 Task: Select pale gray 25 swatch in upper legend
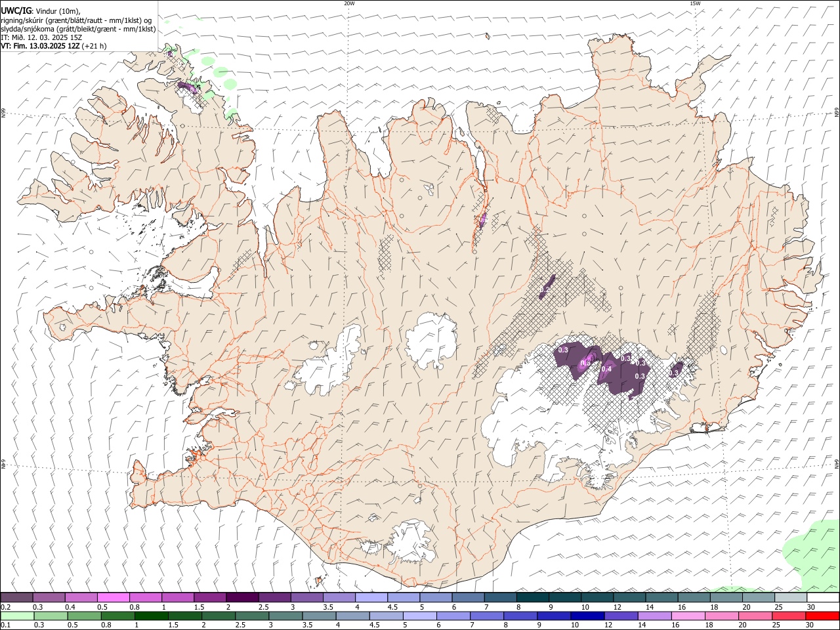pos(790,597)
